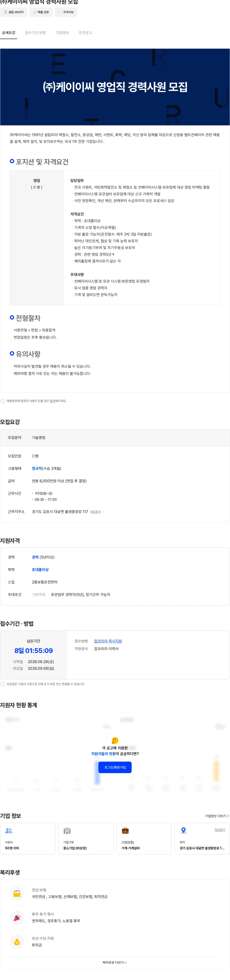The width and height of the screenshot is (230, 980).
Task: Open the 기업정보 tab
Action: pyautogui.click(x=62, y=33)
